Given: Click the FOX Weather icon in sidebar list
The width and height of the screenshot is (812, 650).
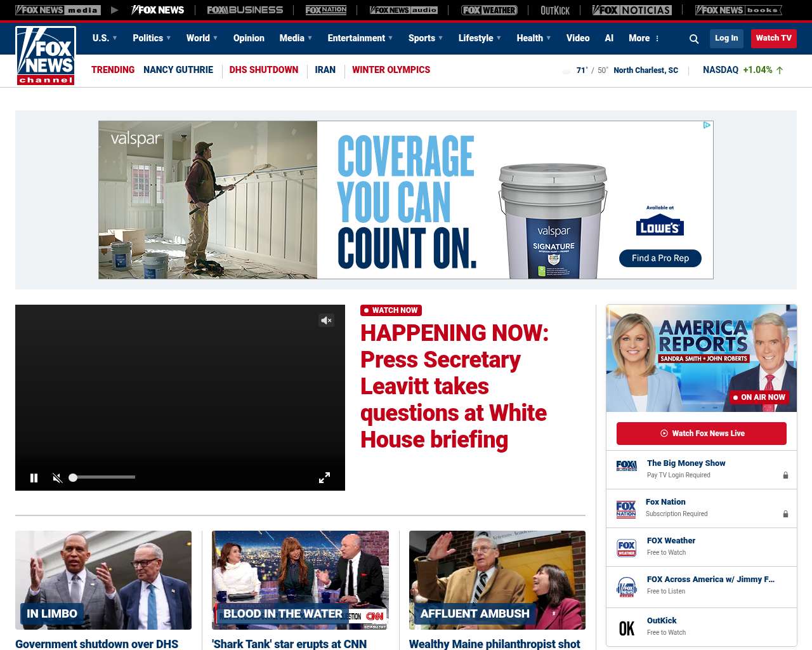Looking at the screenshot, I should [627, 548].
